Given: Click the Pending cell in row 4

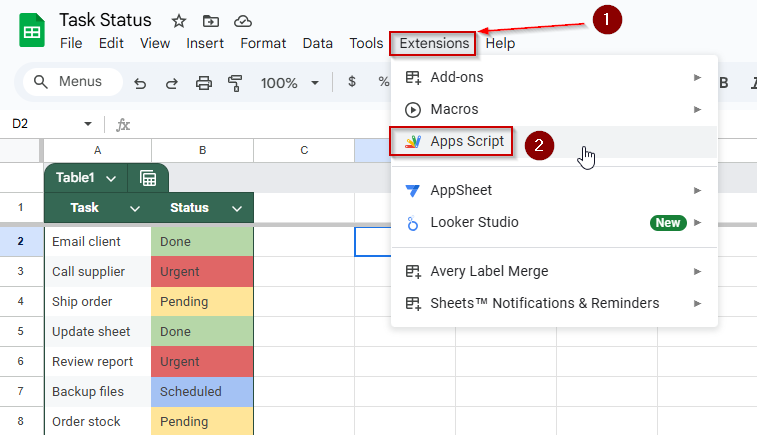Looking at the screenshot, I should (x=202, y=302).
